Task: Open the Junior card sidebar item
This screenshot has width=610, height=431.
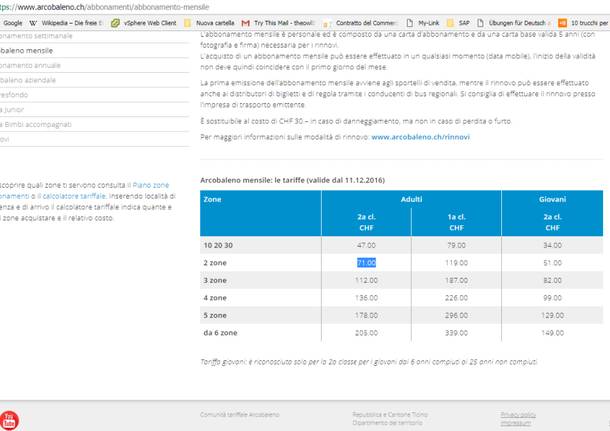Action: [x=12, y=110]
